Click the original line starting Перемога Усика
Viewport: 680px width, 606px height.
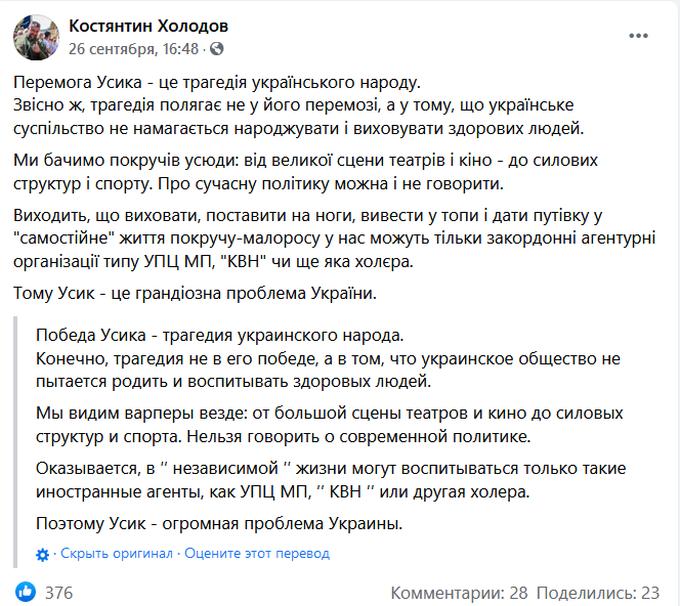217,82
